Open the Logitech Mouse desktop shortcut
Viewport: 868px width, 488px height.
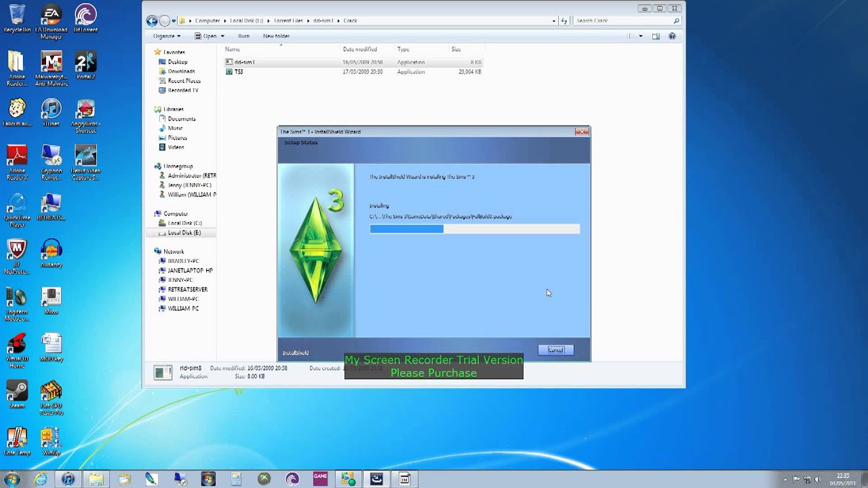[17, 303]
